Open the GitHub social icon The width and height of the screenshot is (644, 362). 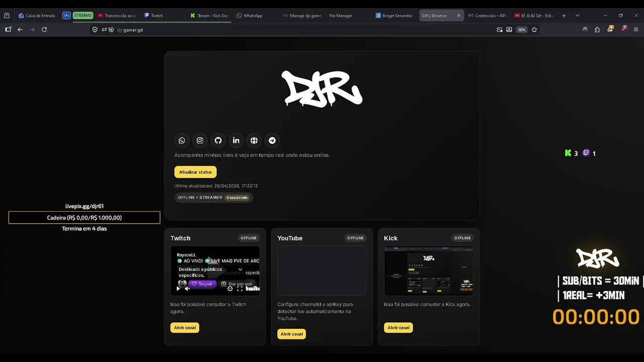click(218, 141)
